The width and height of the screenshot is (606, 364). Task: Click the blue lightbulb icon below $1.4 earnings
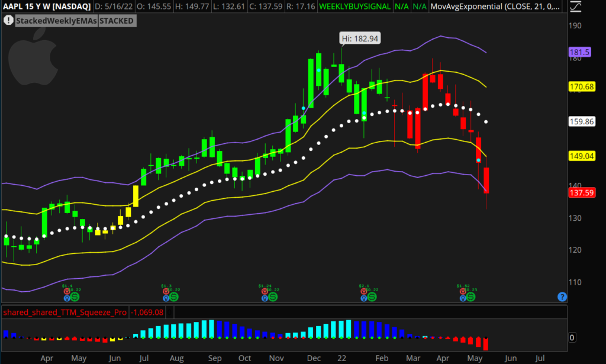click(x=66, y=298)
